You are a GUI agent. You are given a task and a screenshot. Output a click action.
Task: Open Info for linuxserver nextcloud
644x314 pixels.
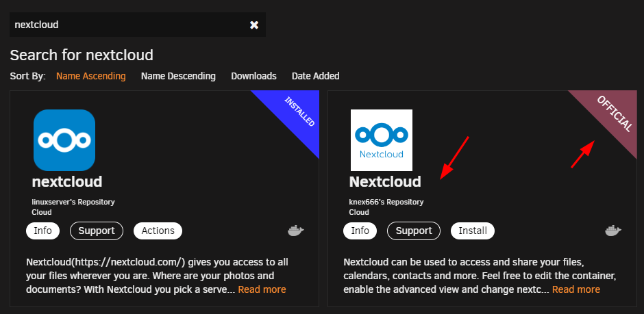[x=42, y=231]
